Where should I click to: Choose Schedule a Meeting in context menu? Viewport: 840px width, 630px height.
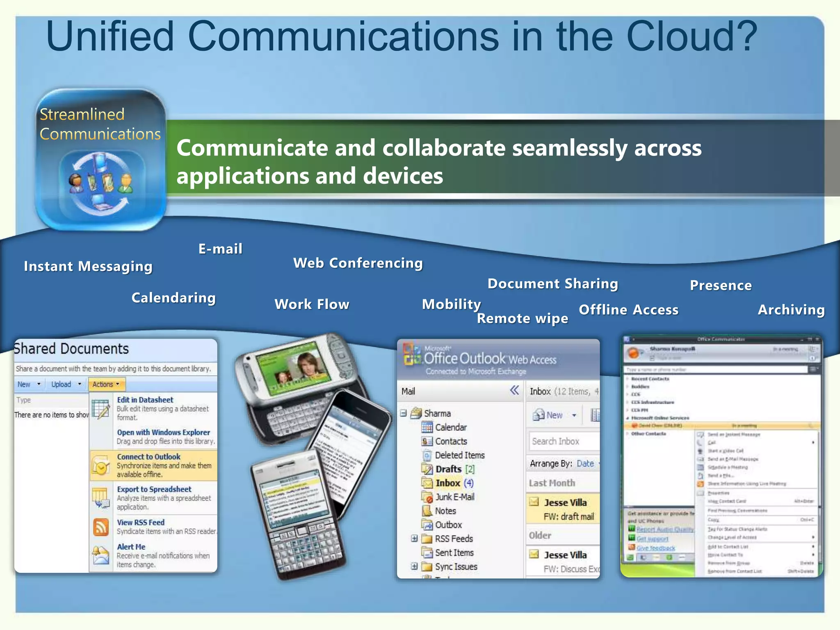[728, 467]
